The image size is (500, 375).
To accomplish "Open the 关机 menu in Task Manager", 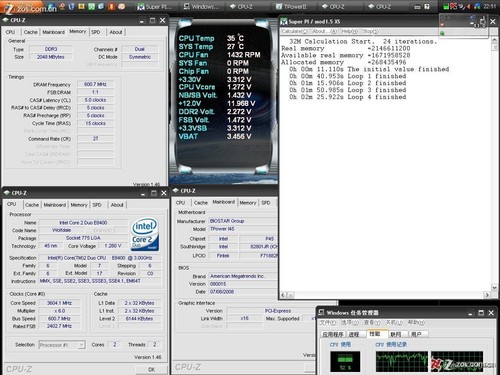I will [394, 323].
